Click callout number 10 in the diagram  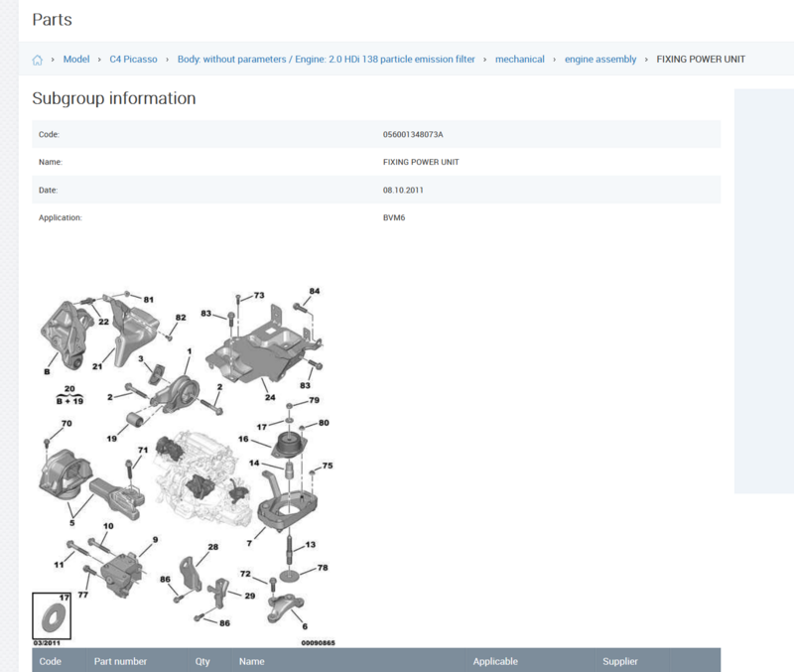(108, 526)
